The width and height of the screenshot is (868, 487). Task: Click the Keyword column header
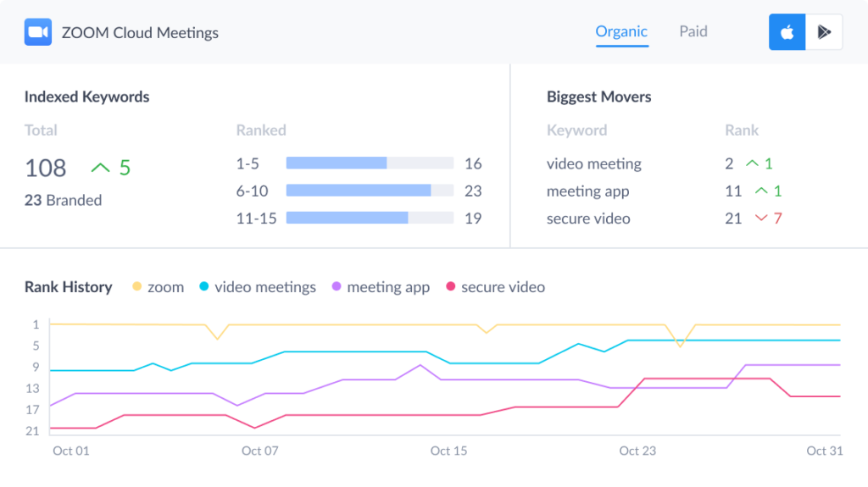576,130
